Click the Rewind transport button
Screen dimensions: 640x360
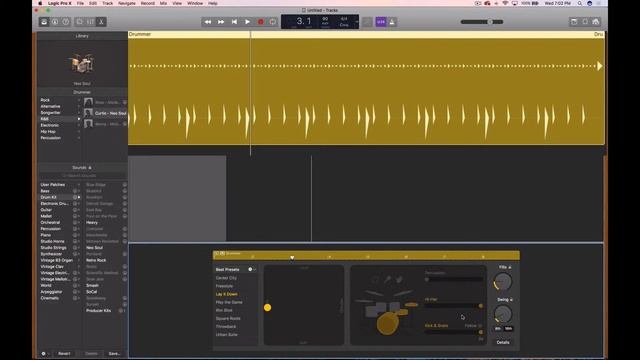[208, 22]
